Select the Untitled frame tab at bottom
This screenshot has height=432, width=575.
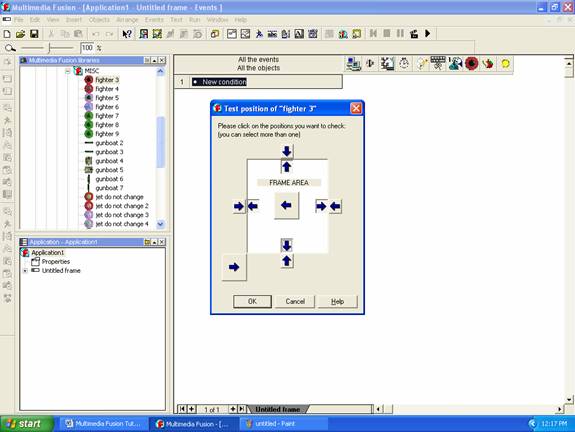click(x=278, y=409)
